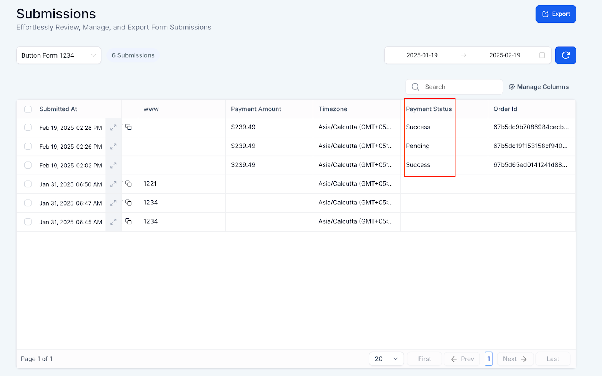Click Success status in the 02:28 PM row

(x=418, y=127)
